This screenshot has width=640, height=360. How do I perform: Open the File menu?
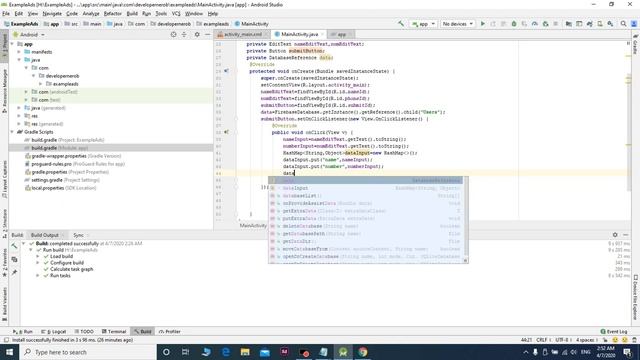coord(6,13)
